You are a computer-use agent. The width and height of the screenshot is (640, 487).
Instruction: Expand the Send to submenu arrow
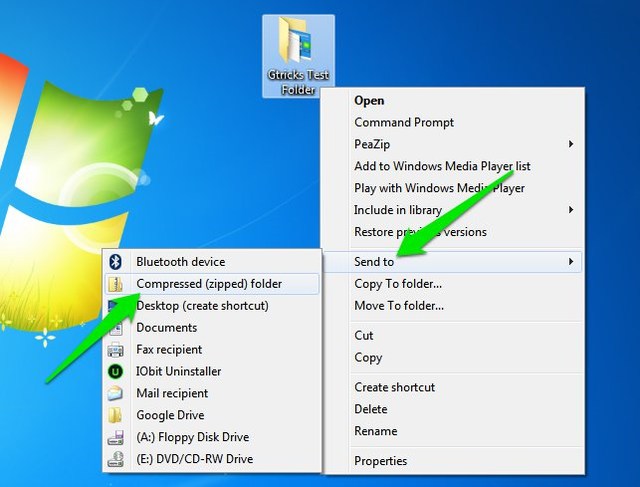[571, 262]
